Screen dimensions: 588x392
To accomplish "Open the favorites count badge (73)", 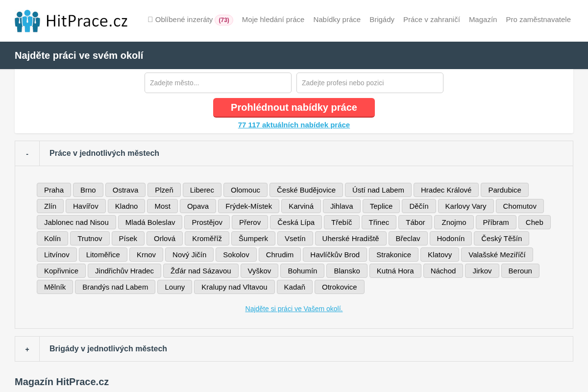I will pos(224,20).
